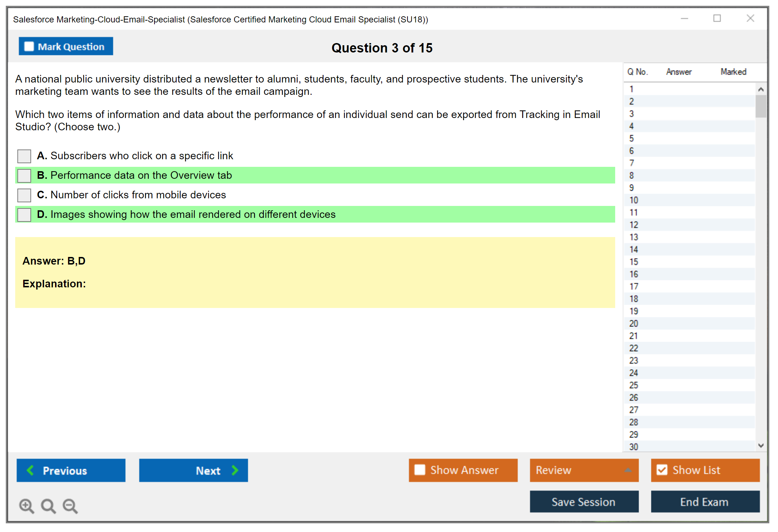The width and height of the screenshot is (778, 532).
Task: Click the Save Session button
Action: (x=584, y=502)
